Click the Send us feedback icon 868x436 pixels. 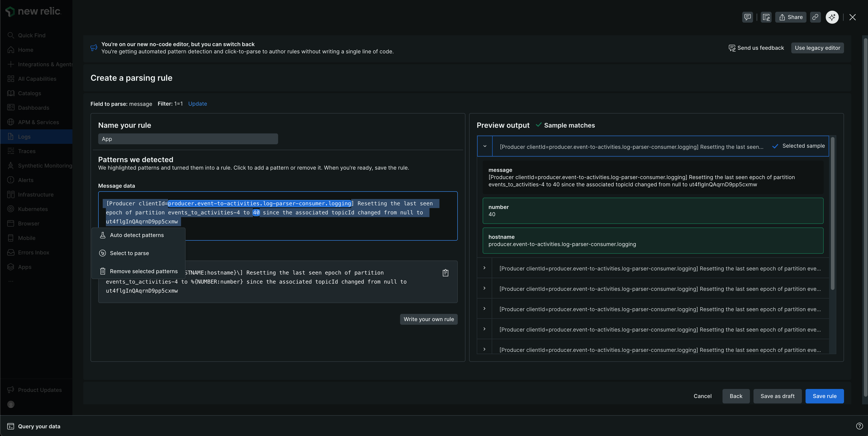click(732, 48)
